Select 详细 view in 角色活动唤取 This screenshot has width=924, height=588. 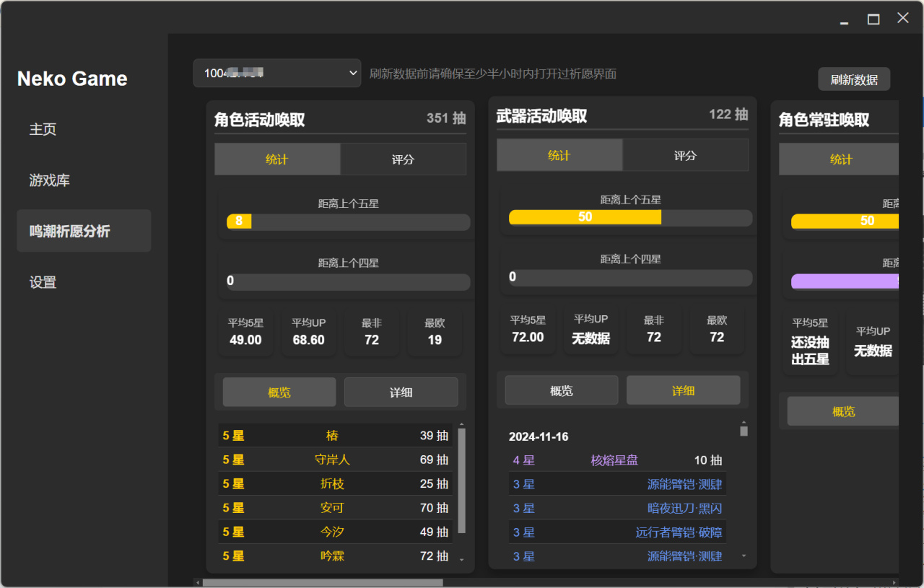401,392
